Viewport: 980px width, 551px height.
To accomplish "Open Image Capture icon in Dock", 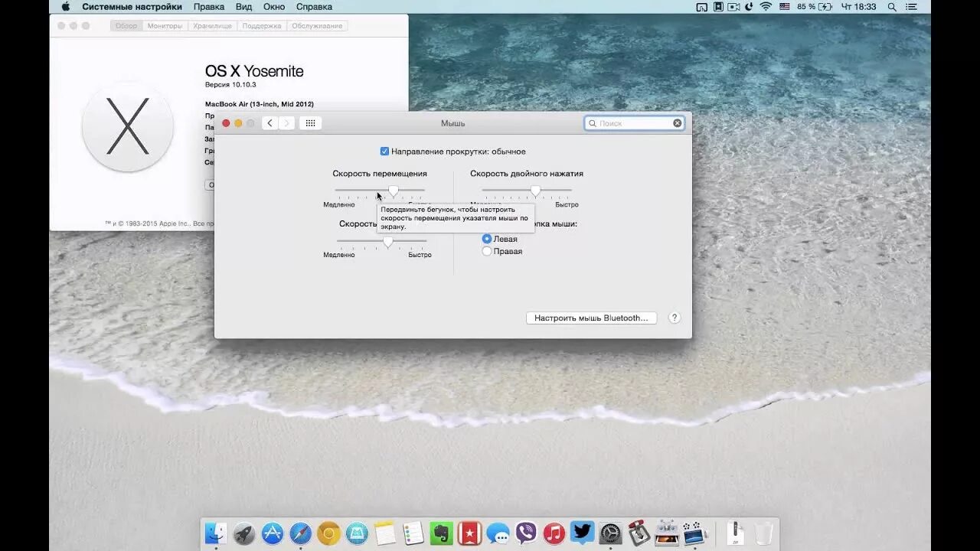I will 667,533.
